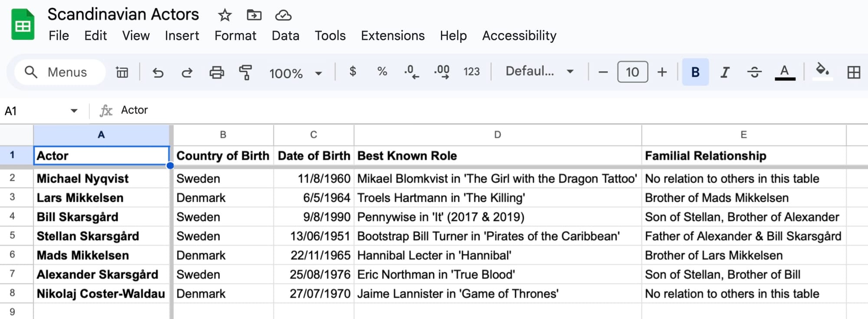Open the Name Box dropdown arrow

(x=74, y=111)
